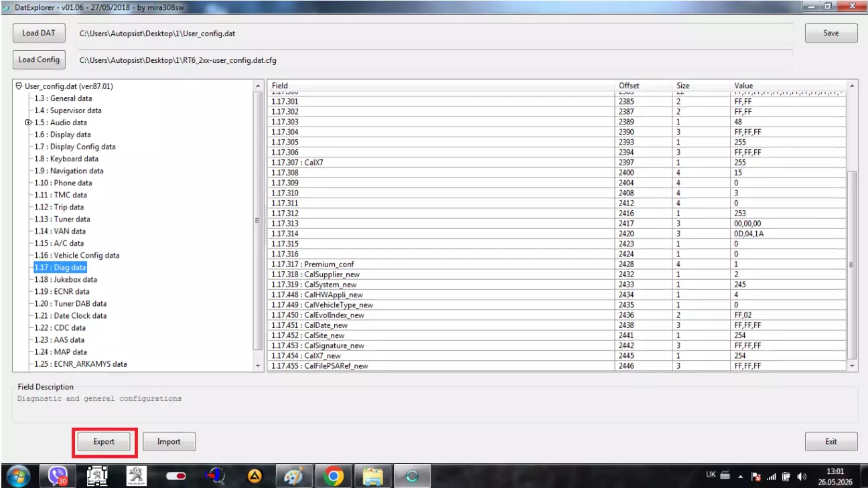
Task: Click the Load DAT button
Action: [x=39, y=33]
